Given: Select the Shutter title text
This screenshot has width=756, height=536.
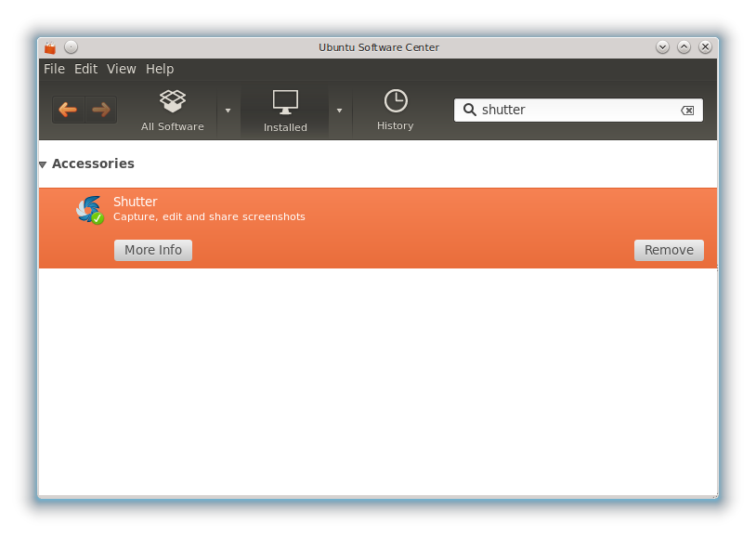Looking at the screenshot, I should [x=135, y=202].
